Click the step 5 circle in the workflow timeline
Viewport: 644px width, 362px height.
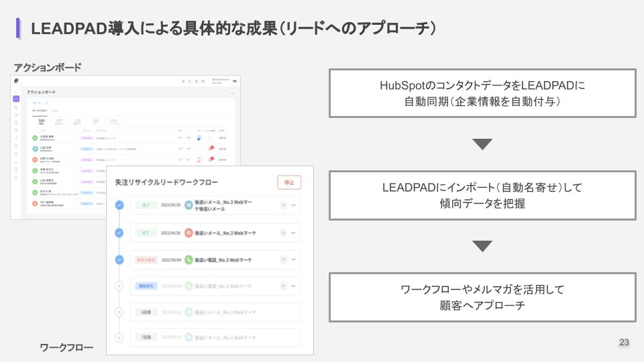(119, 312)
